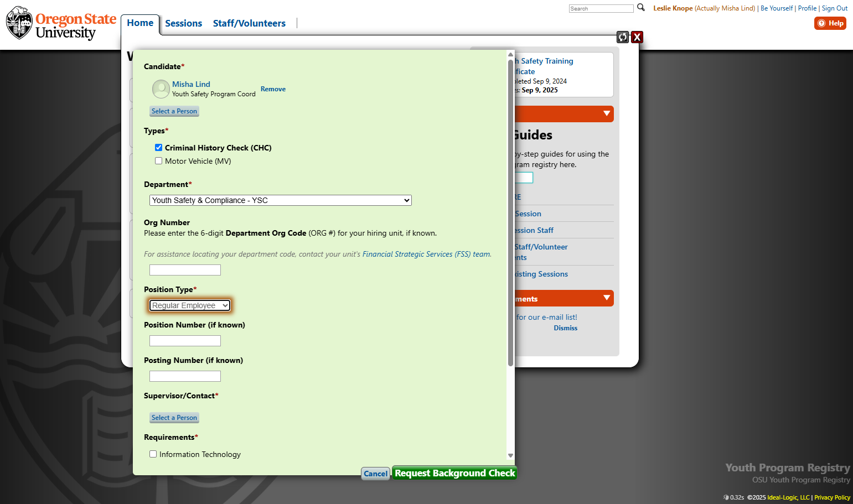Screen dimensions: 853x504
Task: Click the top search box
Action: point(601,8)
